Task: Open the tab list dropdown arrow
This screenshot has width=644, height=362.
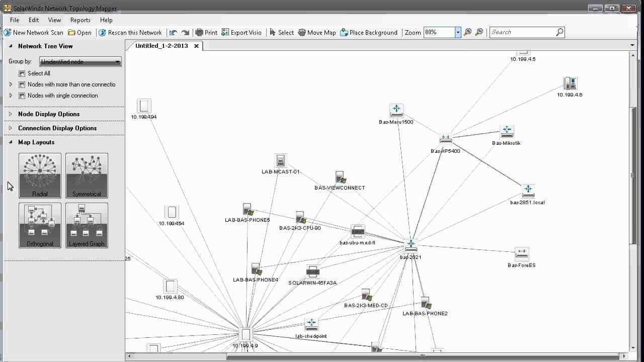Action: coord(632,46)
